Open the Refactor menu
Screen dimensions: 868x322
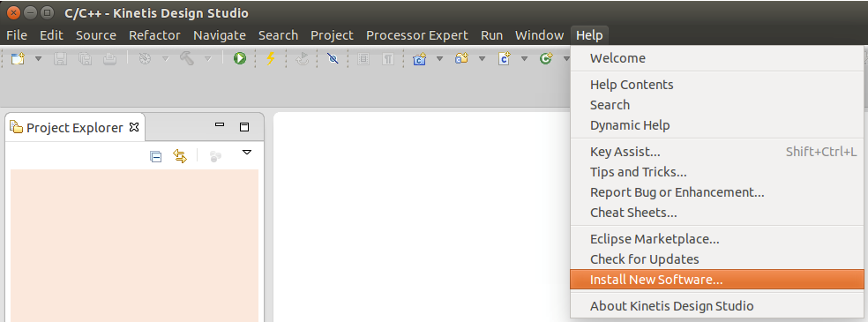tap(154, 35)
